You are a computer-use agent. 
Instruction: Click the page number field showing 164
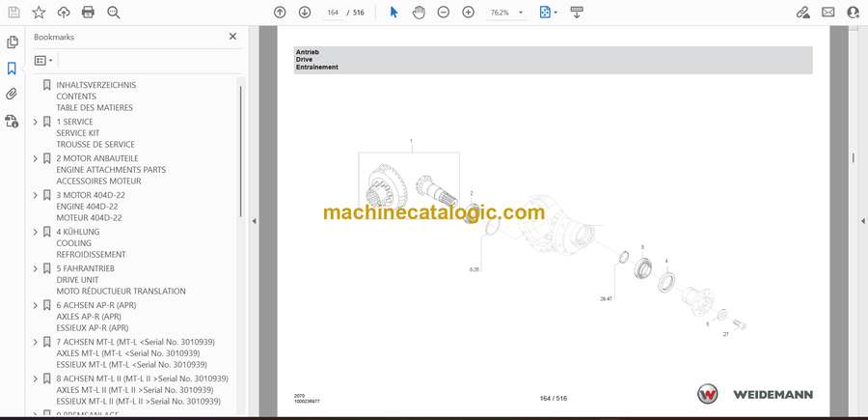(333, 13)
